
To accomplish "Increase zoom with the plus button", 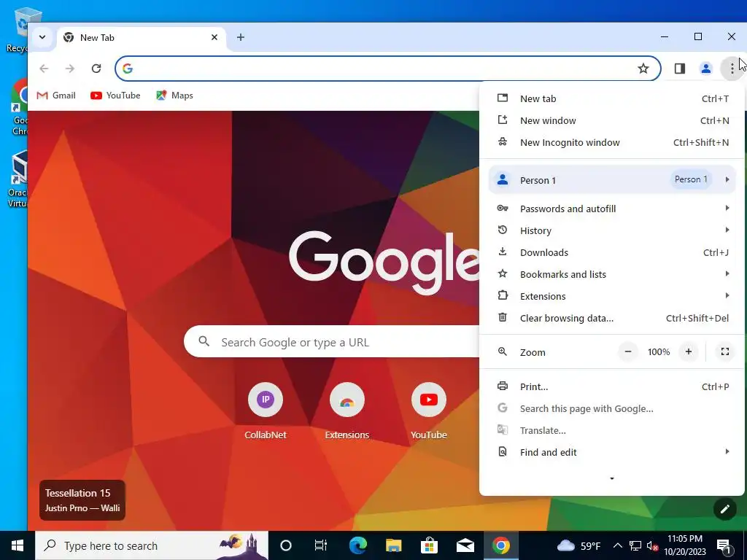I will (x=689, y=352).
